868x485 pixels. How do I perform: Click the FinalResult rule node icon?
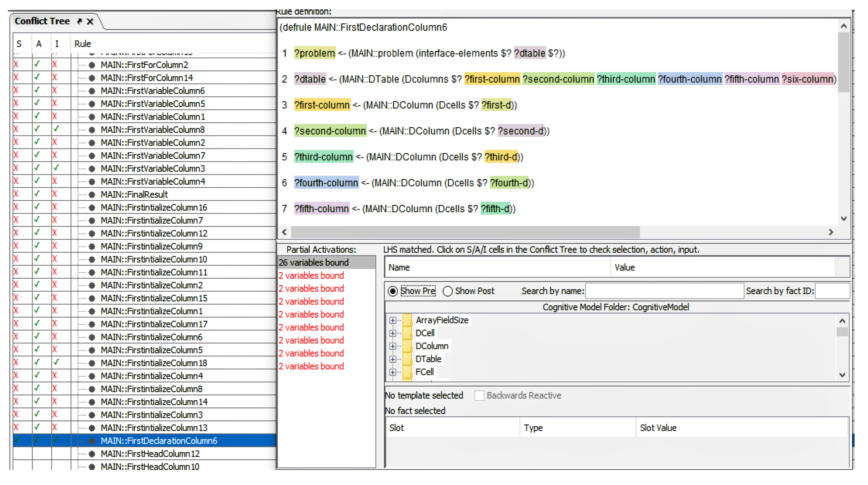(92, 195)
